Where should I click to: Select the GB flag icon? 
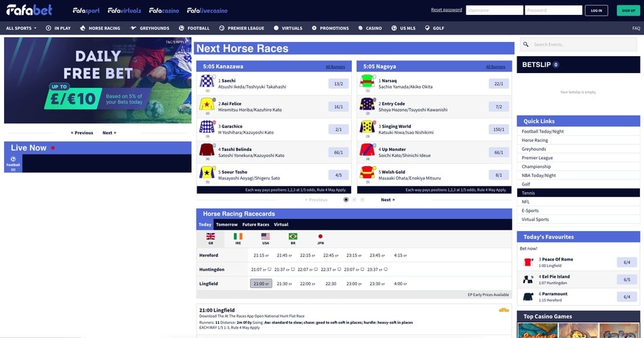click(x=211, y=236)
